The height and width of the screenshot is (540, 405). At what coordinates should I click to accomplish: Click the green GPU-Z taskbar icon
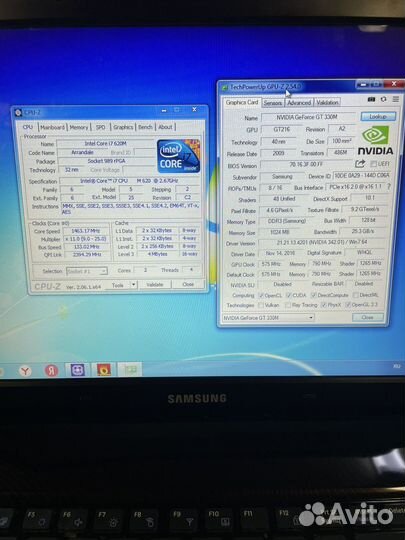130,370
